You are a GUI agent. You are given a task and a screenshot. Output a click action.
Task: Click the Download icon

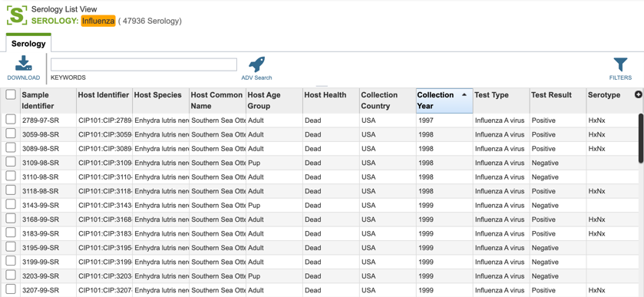(23, 63)
